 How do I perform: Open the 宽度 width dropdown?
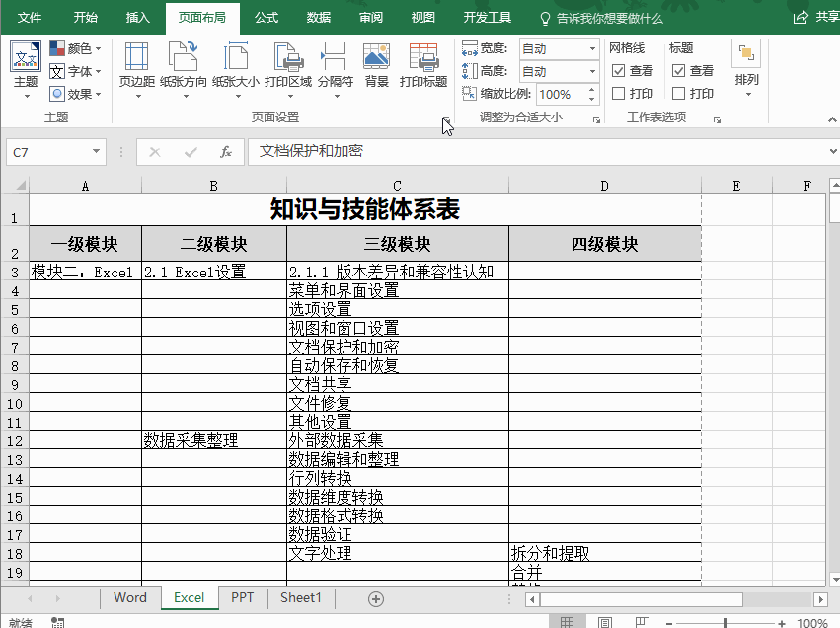coord(592,48)
